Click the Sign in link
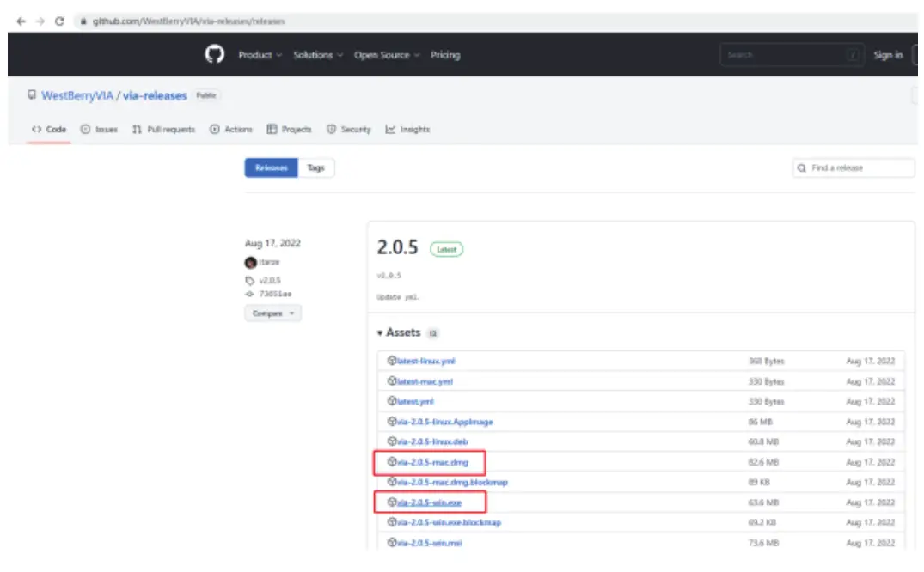The height and width of the screenshot is (572, 924). pos(887,55)
